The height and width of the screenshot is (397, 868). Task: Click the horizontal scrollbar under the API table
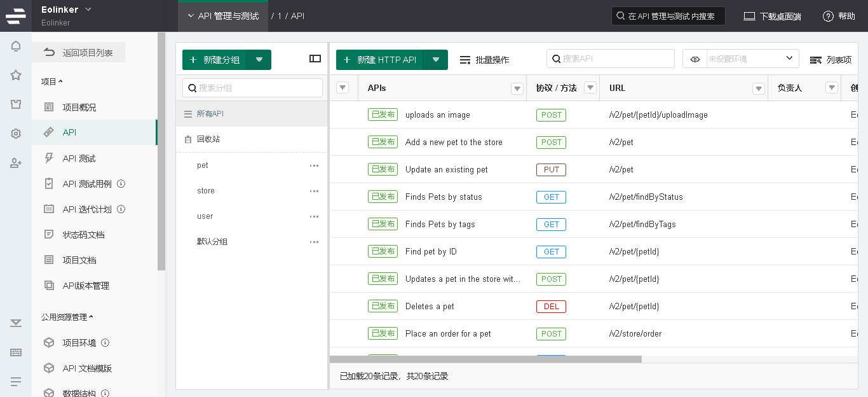point(485,359)
